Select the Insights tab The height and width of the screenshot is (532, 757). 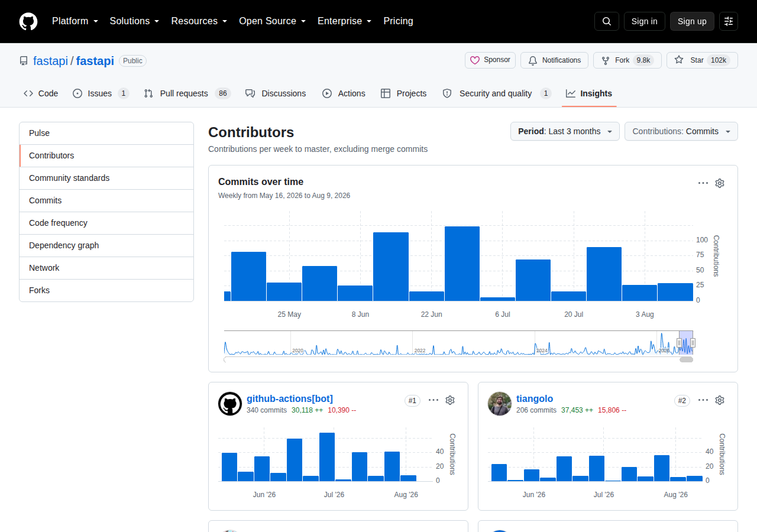[589, 93]
